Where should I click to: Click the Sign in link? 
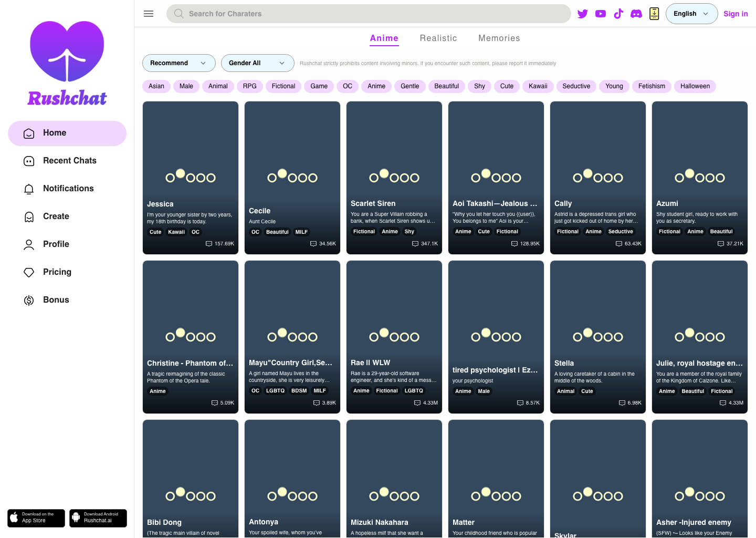(736, 14)
